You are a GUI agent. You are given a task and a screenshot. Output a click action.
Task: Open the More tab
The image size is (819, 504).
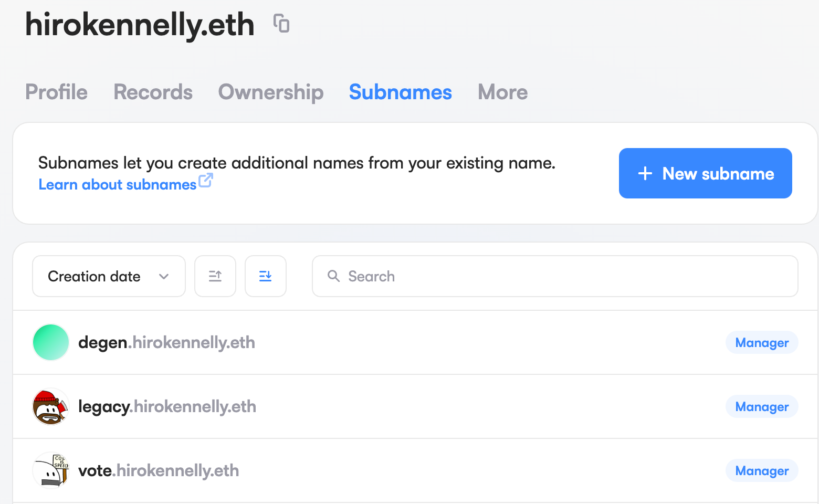click(502, 92)
